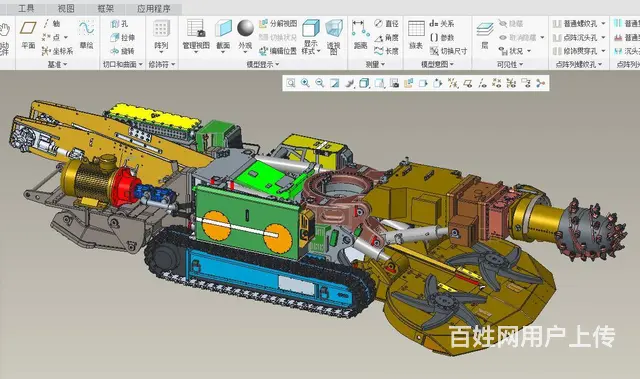The image size is (640, 379).
Task: Open the 草绘 (Sketch) tool
Action: click(x=86, y=35)
